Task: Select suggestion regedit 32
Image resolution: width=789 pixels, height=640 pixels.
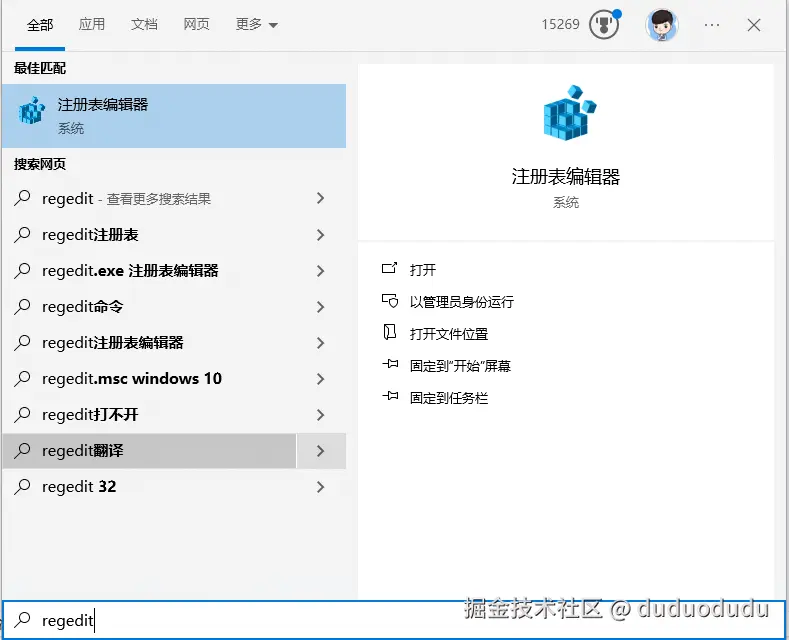Action: [149, 487]
